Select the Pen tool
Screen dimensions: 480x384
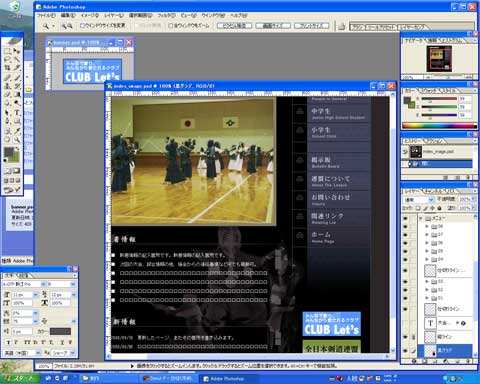point(7,121)
